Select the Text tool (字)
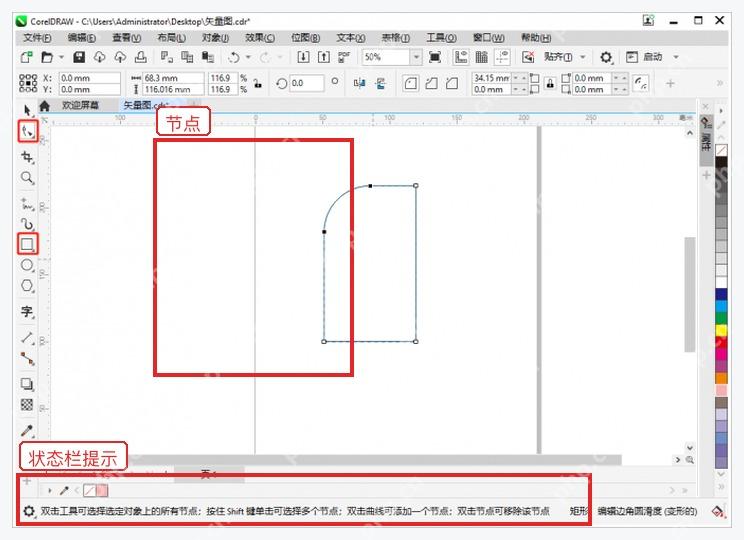 [27, 311]
